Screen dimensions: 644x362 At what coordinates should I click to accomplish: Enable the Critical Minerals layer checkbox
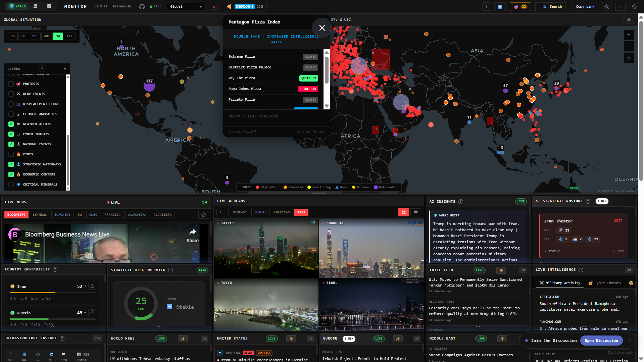[x=11, y=185]
